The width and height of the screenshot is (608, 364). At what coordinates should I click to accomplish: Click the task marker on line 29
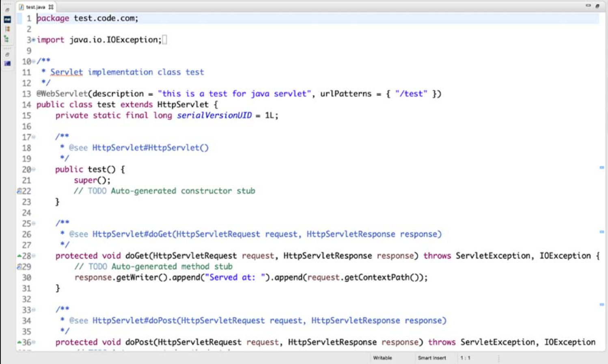19,267
